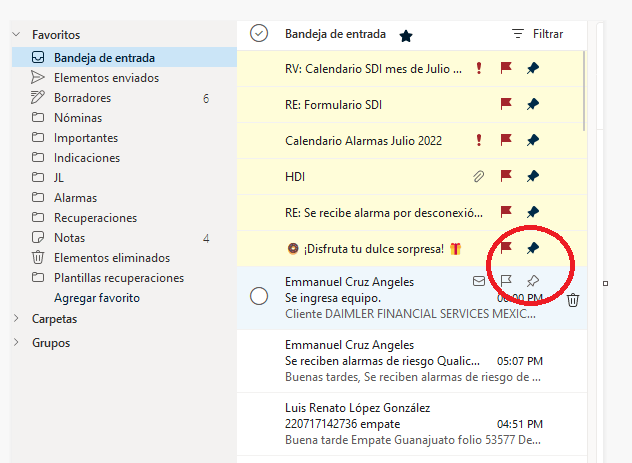Viewport: 632px width, 463px height.
Task: Open the Alarmas folder
Action: [124, 198]
